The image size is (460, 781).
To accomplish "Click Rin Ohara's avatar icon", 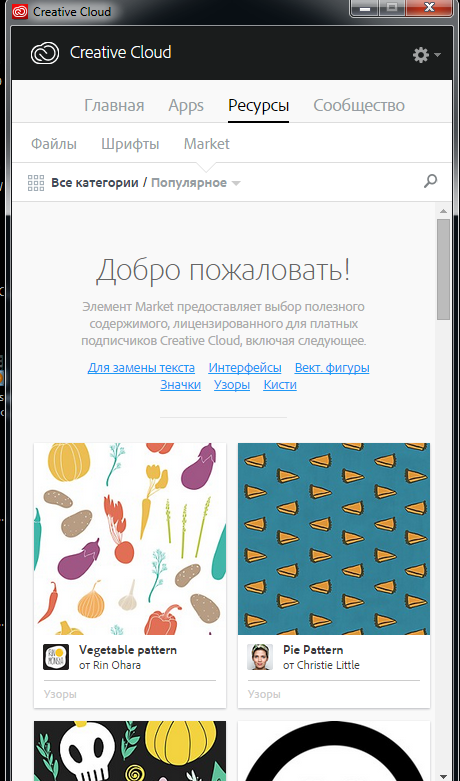I will pos(56,657).
